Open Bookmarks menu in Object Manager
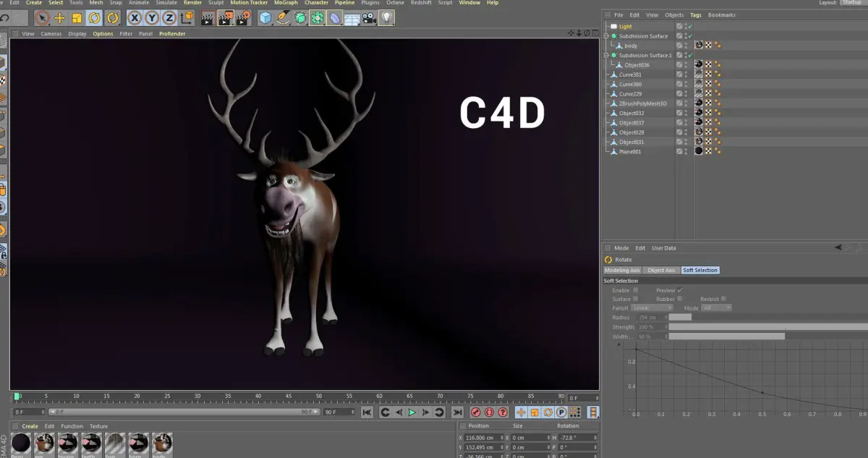The height and width of the screenshot is (458, 868). [721, 14]
